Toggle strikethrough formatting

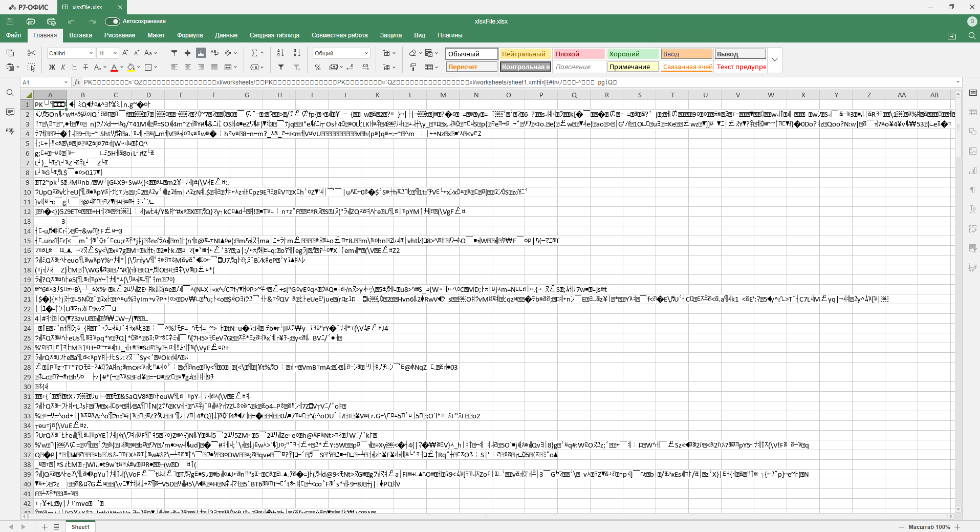point(85,67)
